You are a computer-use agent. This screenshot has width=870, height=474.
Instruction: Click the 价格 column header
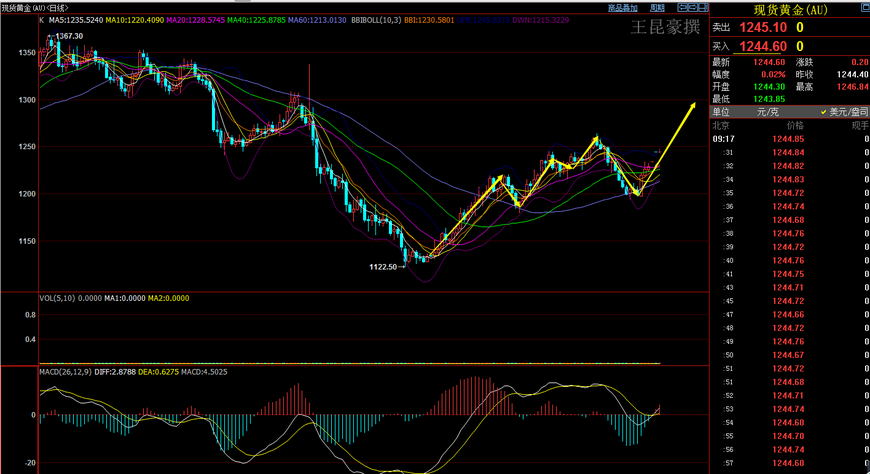click(795, 125)
